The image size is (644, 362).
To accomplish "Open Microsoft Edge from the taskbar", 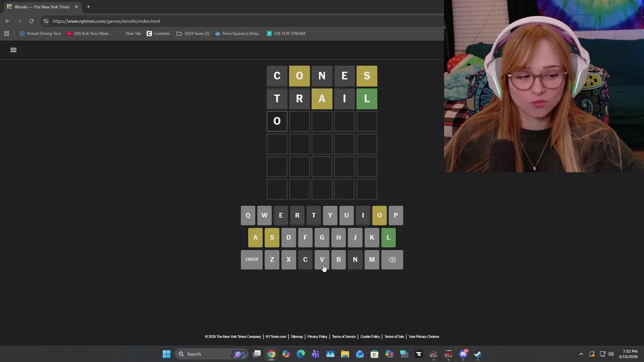I will 301,354.
